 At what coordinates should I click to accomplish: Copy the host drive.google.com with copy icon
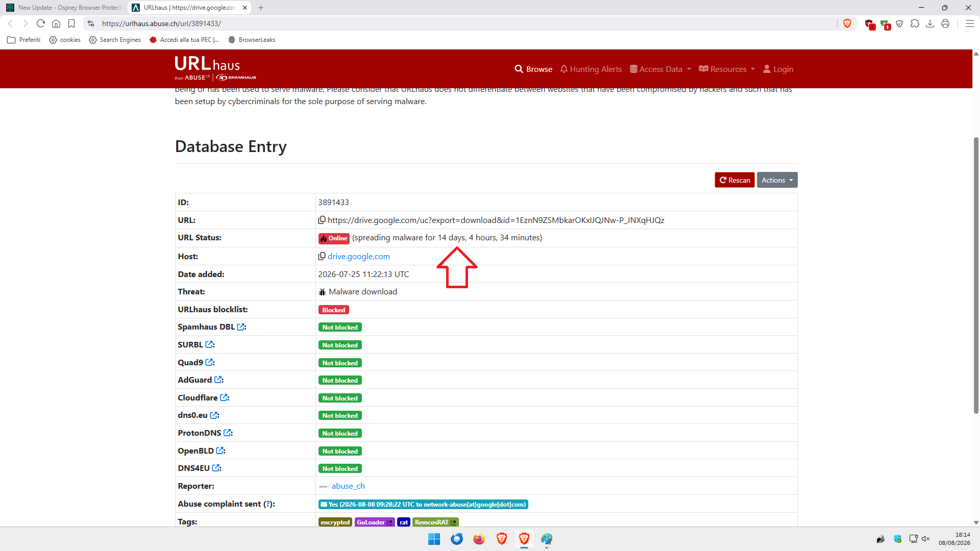322,256
